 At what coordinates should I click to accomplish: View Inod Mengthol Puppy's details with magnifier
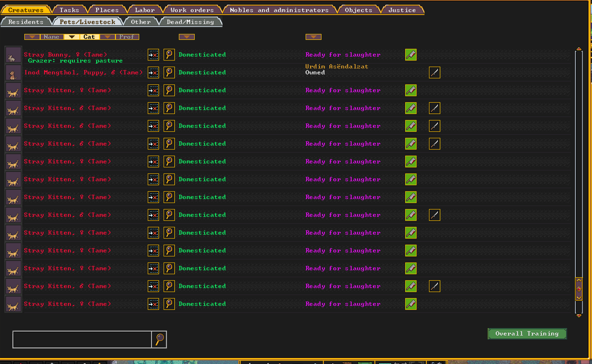click(169, 73)
